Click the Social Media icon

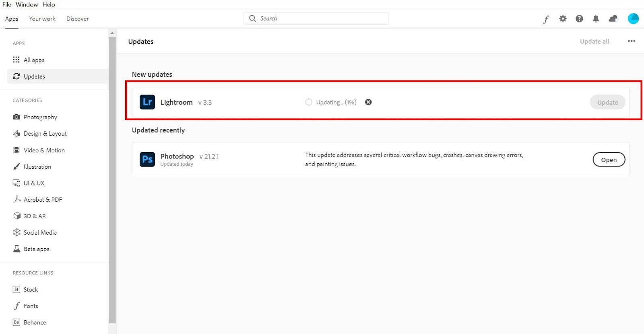coord(17,232)
